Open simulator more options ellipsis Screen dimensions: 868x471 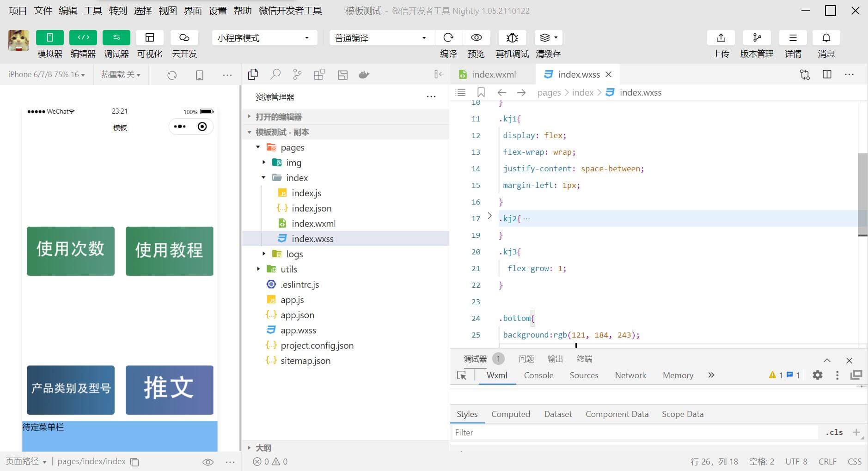[x=227, y=75]
